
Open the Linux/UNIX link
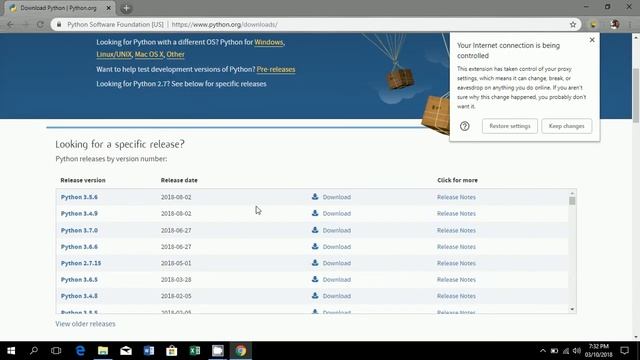(x=114, y=54)
